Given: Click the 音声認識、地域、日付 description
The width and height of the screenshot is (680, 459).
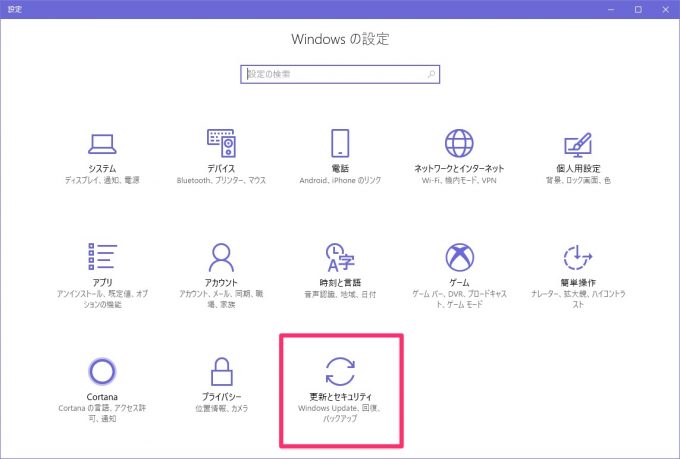Looking at the screenshot, I should (x=340, y=295).
